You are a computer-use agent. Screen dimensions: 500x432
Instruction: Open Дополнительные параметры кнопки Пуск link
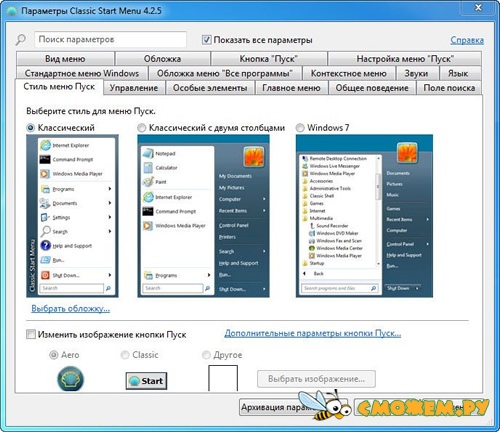coord(313,333)
